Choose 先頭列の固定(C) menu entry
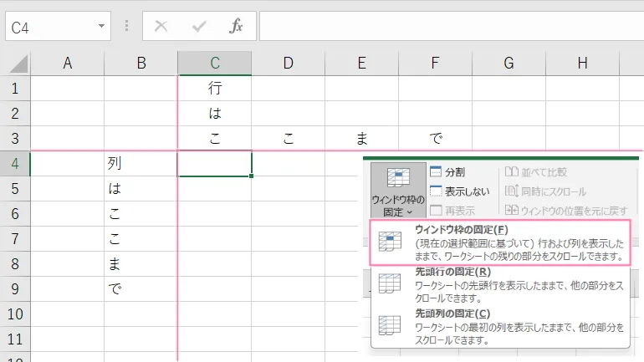The height and width of the screenshot is (362, 644). coord(500,327)
